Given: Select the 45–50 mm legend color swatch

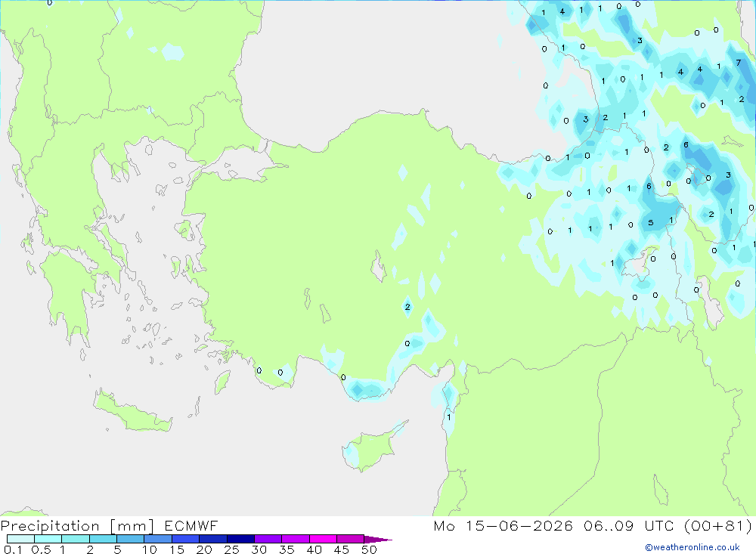Looking at the screenshot, I should pyautogui.click(x=350, y=539).
